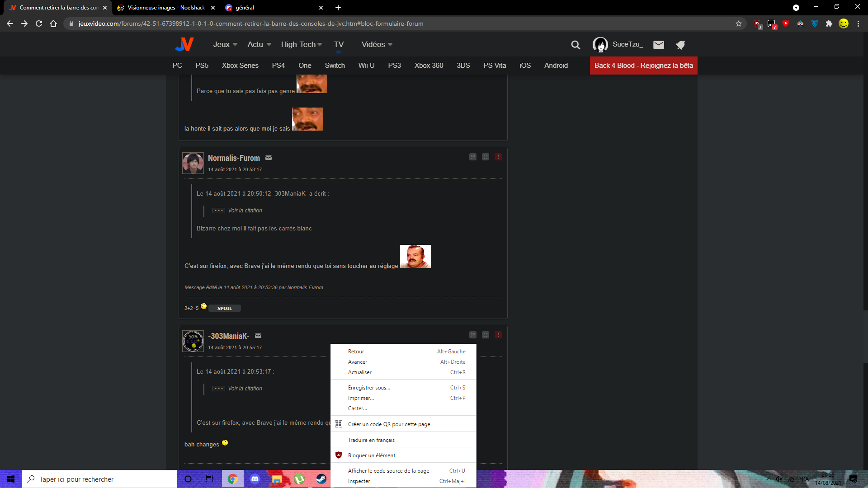
Task: Switch to the général browser tab
Action: [x=274, y=8]
